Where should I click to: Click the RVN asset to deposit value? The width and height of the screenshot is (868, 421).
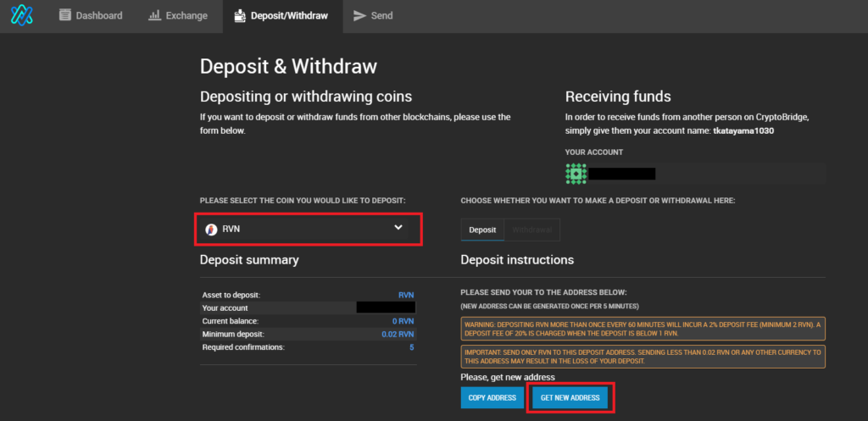pyautogui.click(x=406, y=296)
